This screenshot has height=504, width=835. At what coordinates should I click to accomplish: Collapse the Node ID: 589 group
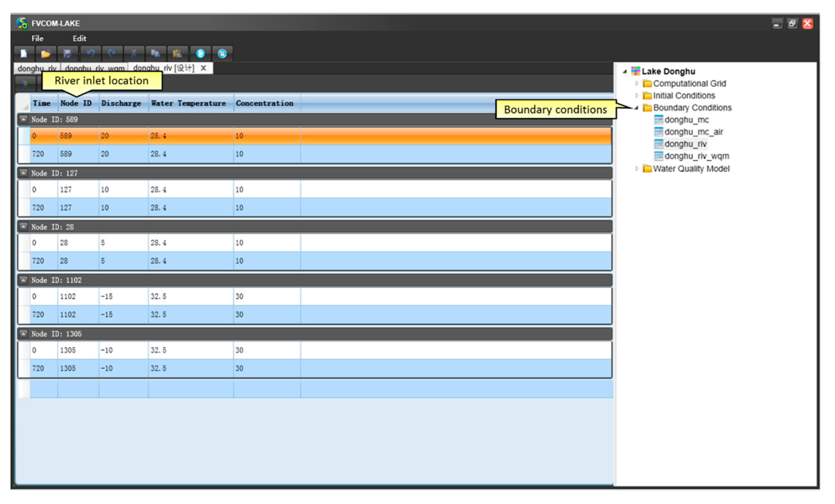23,119
